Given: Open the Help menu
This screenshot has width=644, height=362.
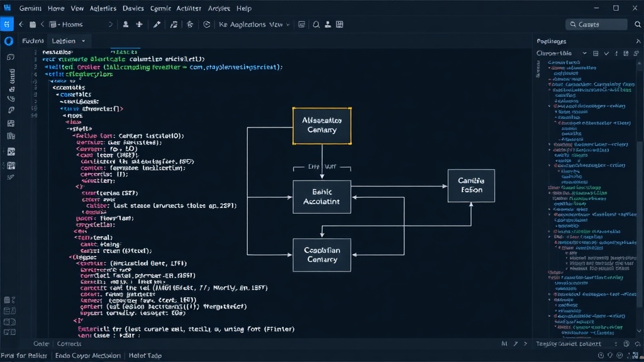Looking at the screenshot, I should click(x=244, y=8).
